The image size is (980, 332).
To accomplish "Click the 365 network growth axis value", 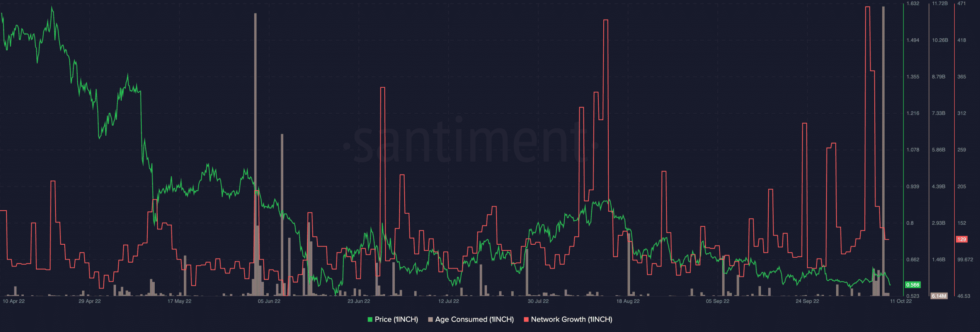I will (962, 77).
